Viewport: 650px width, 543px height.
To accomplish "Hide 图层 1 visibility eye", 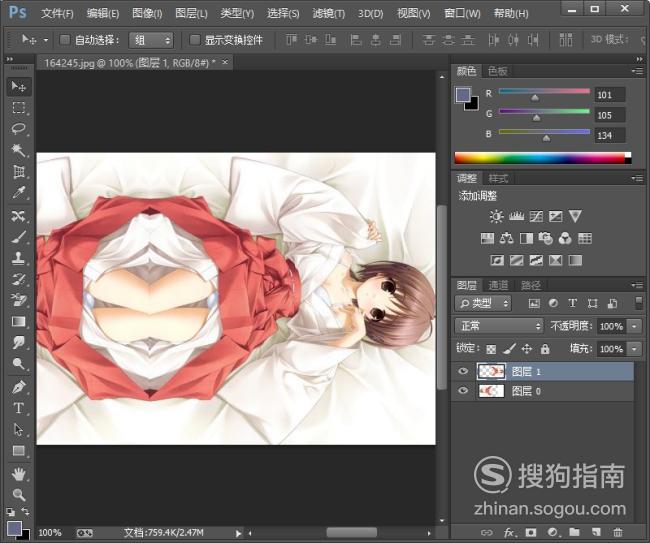I will tap(463, 371).
